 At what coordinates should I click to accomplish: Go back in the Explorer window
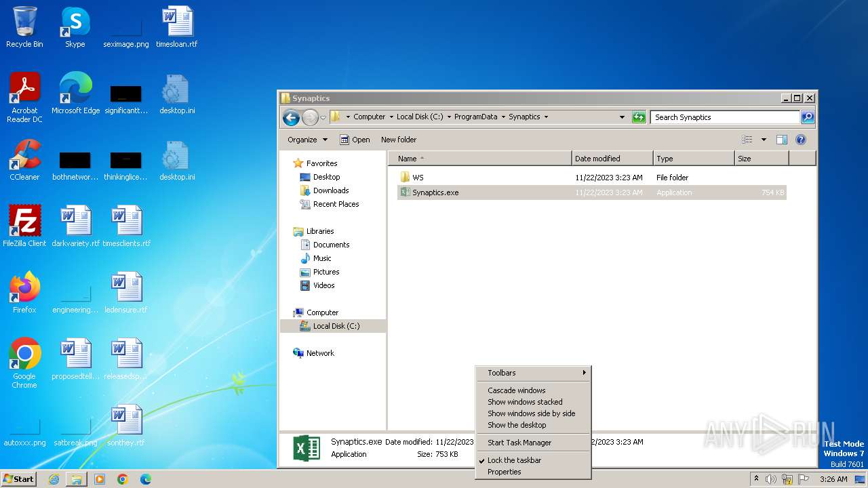(291, 117)
